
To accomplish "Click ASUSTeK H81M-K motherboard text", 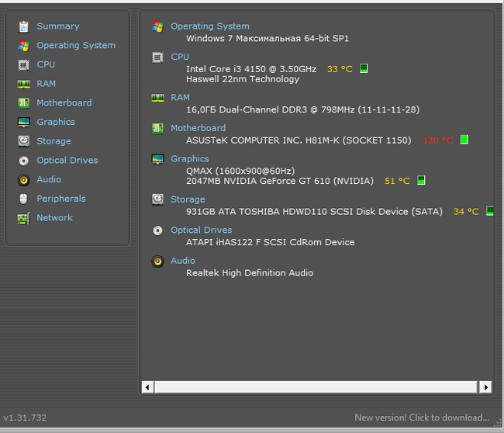I will point(299,140).
